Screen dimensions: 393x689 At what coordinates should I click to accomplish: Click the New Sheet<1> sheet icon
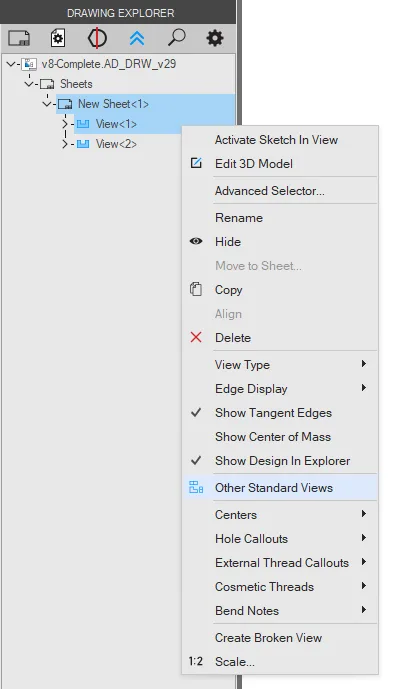[x=65, y=104]
